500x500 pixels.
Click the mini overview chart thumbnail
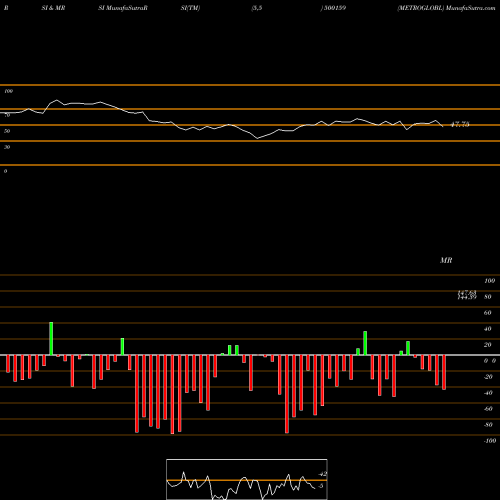pyautogui.click(x=247, y=479)
